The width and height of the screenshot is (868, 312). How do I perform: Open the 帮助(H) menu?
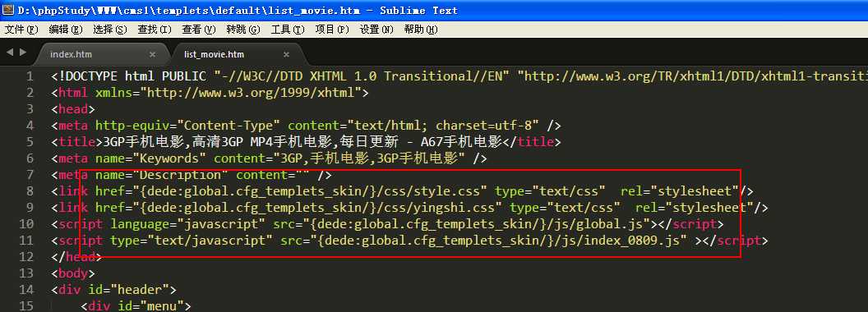(x=421, y=30)
